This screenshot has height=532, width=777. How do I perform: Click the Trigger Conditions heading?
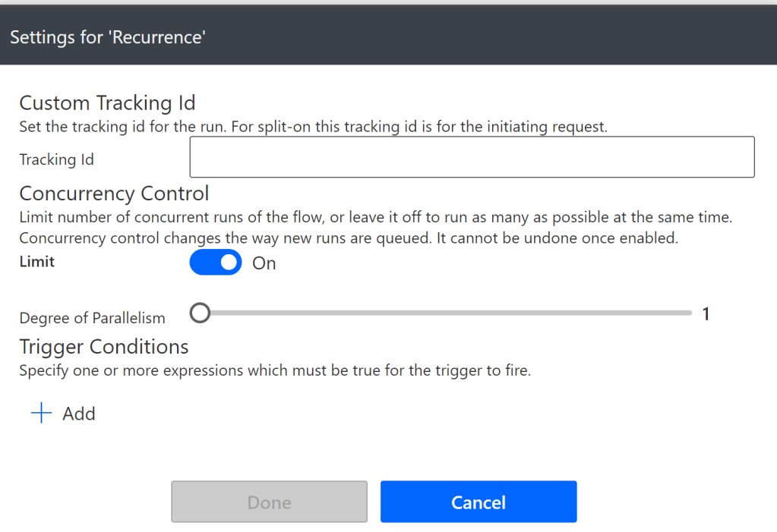tap(103, 347)
